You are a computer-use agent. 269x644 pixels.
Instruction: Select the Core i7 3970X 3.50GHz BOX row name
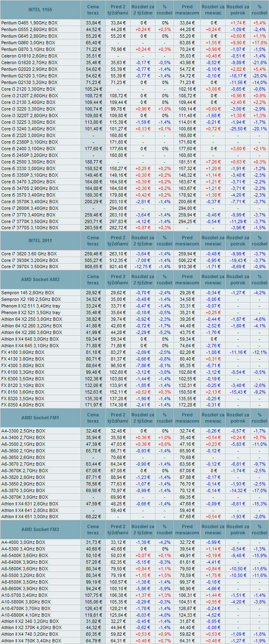(30, 267)
